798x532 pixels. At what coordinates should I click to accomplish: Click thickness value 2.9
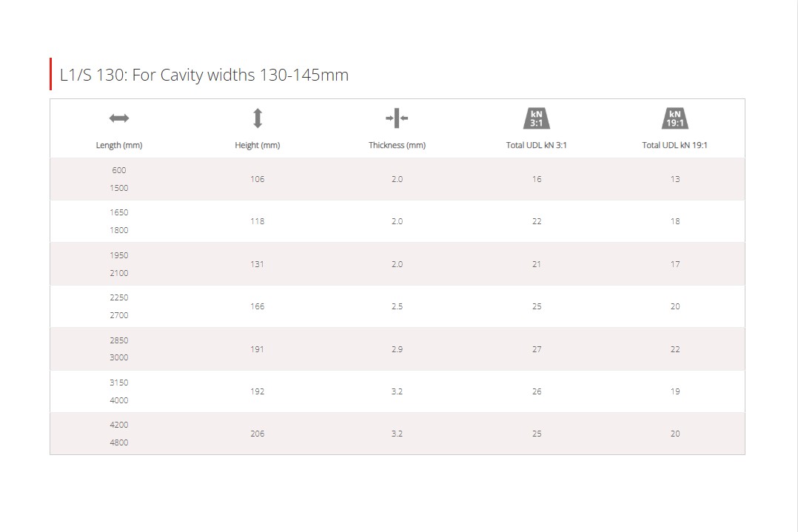tap(397, 349)
